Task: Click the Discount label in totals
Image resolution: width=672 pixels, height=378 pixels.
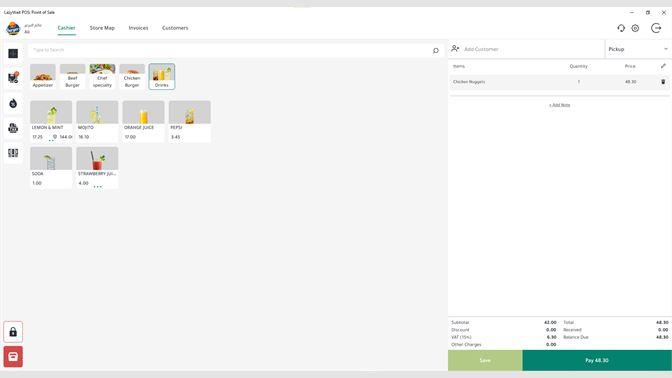Action: pos(460,330)
